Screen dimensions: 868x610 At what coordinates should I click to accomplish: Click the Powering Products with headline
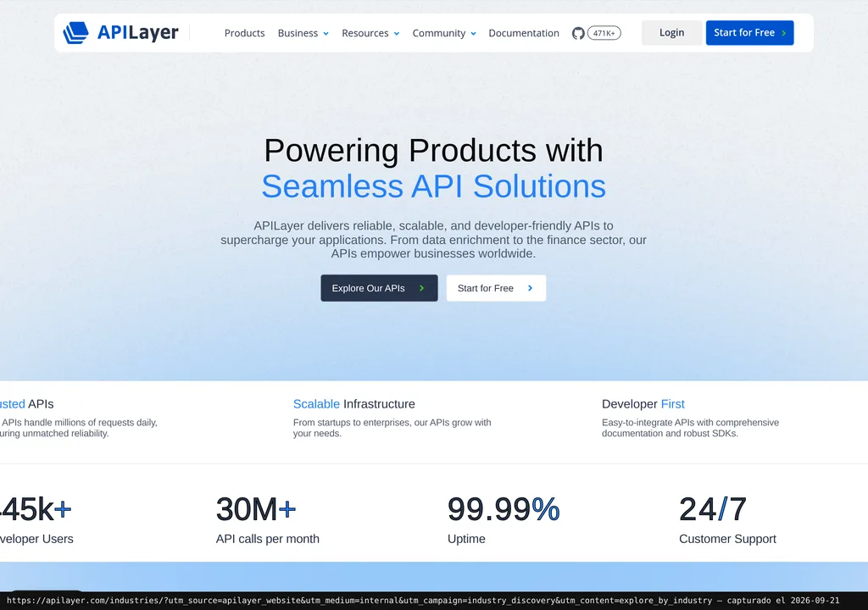(433, 150)
